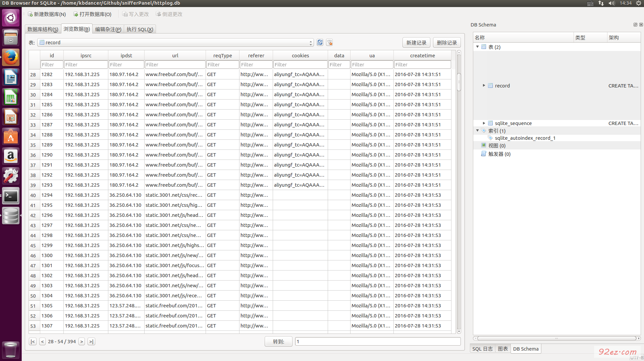
Task: Expand the record table in schema
Action: 484,85
